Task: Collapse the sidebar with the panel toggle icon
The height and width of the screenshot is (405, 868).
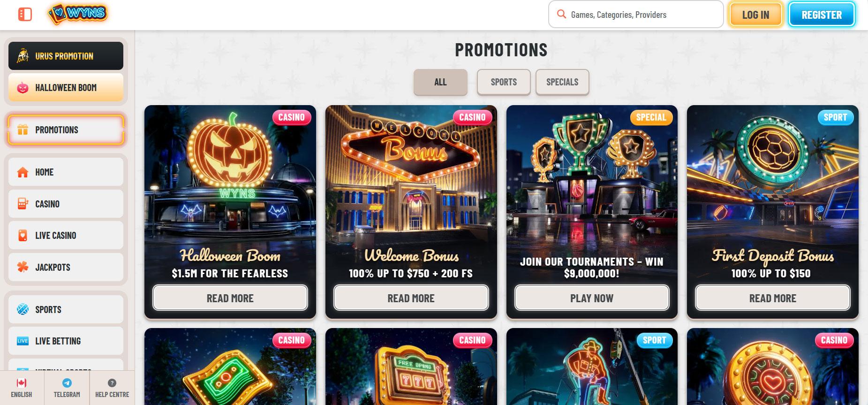Action: (25, 15)
